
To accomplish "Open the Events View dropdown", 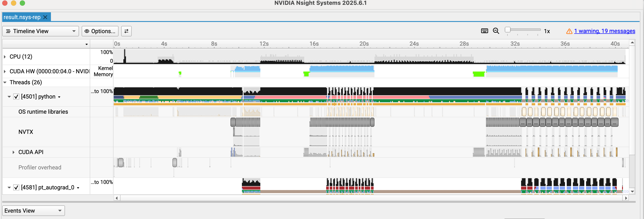I will coord(33,210).
